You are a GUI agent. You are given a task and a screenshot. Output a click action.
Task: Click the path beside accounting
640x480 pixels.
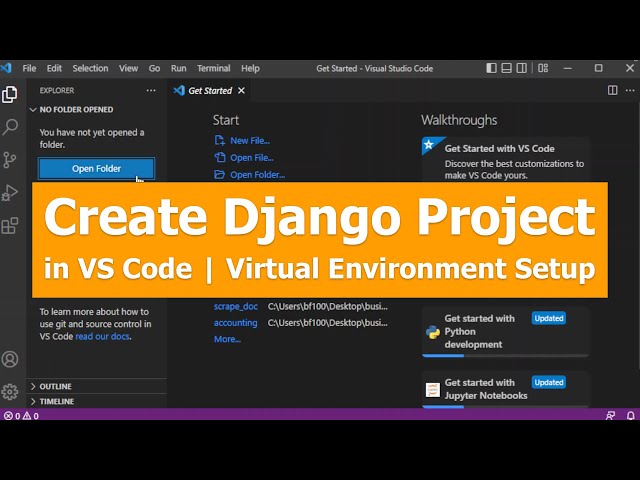(328, 323)
